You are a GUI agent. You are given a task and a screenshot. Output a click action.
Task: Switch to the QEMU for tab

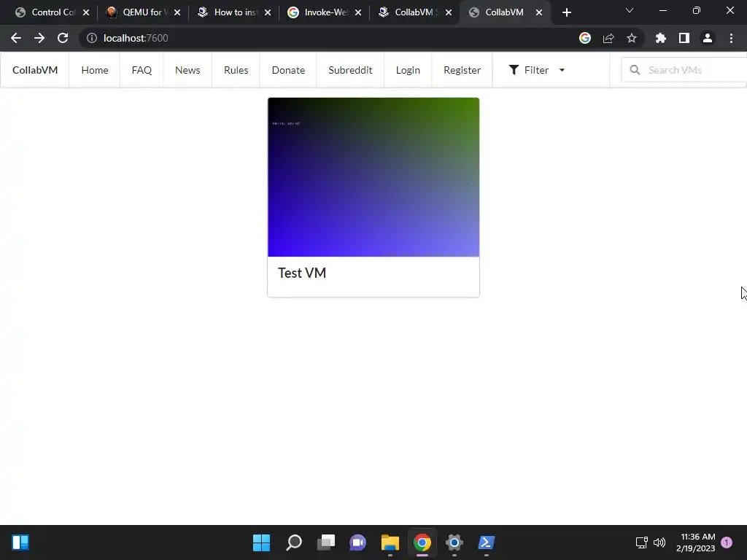143,12
